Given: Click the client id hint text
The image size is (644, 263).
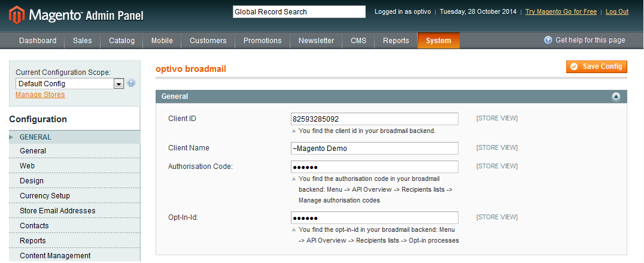Looking at the screenshot, I should pyautogui.click(x=367, y=131).
